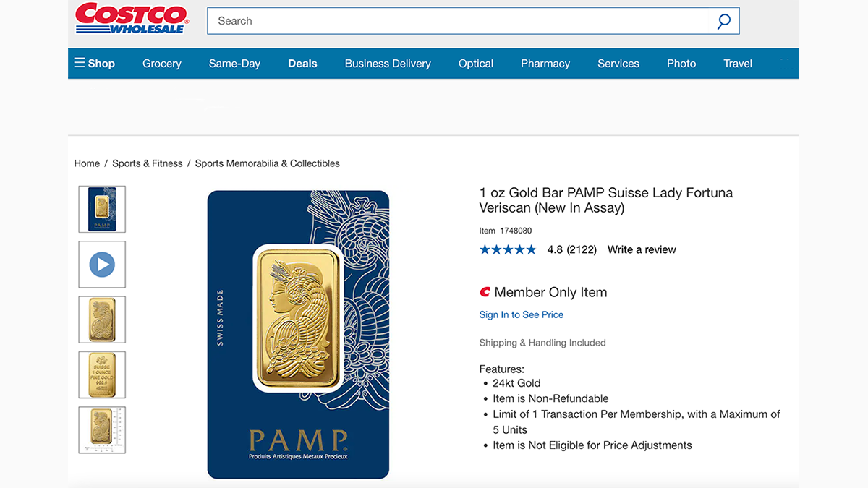This screenshot has width=868, height=488.
Task: Go to Home via breadcrumb
Action: tap(87, 163)
